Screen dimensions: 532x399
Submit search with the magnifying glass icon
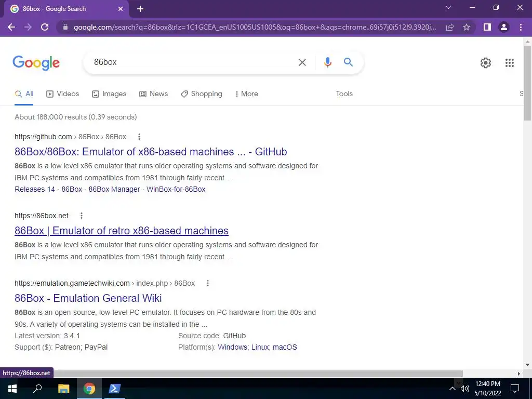click(x=348, y=62)
